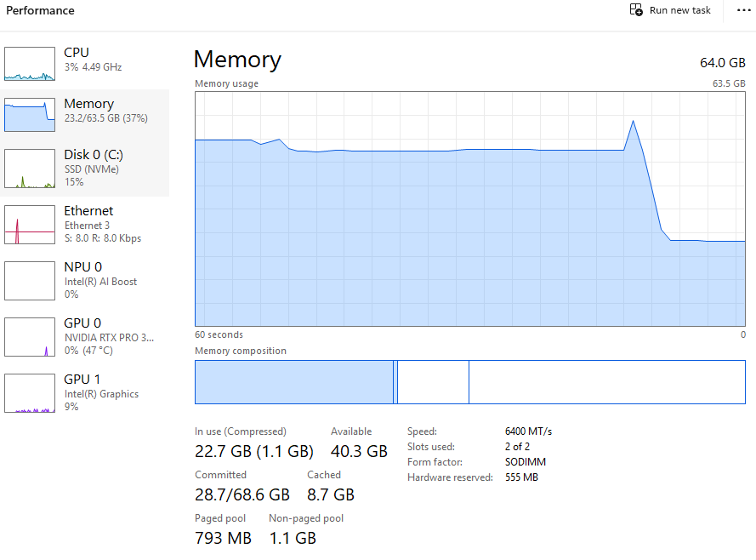This screenshot has width=756, height=560.
Task: Select Intel(R) AI Boost NPU entry
Action: click(x=100, y=281)
